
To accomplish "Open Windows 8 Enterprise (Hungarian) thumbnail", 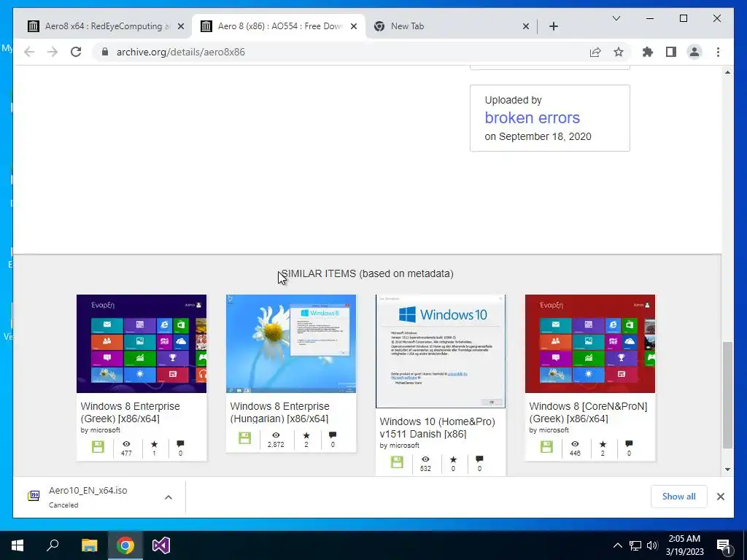I will (x=291, y=344).
